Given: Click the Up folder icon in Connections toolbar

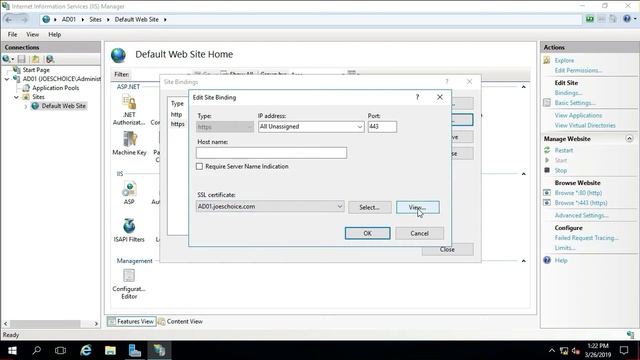Looking at the screenshot, I should point(36,59).
